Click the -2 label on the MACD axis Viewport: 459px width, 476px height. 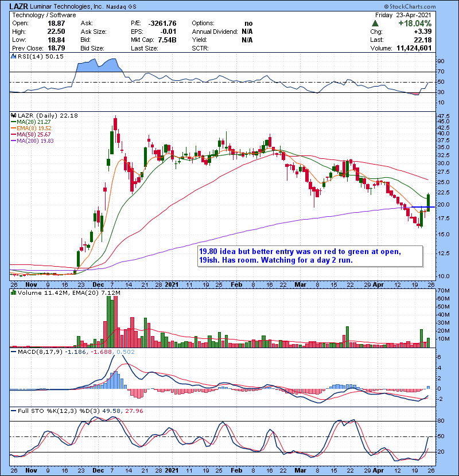point(440,399)
